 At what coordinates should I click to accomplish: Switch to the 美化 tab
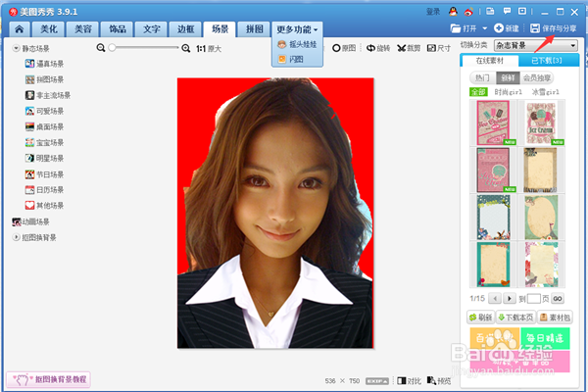pyautogui.click(x=48, y=29)
